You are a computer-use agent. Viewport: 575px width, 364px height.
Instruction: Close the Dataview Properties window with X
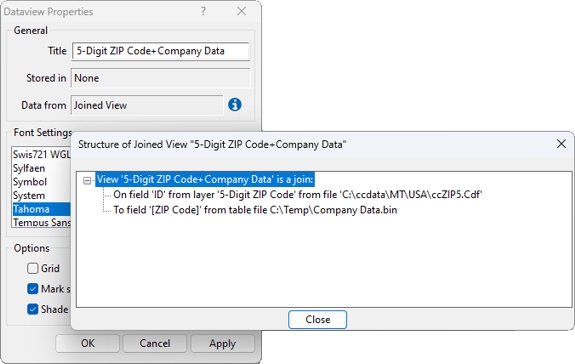point(241,11)
